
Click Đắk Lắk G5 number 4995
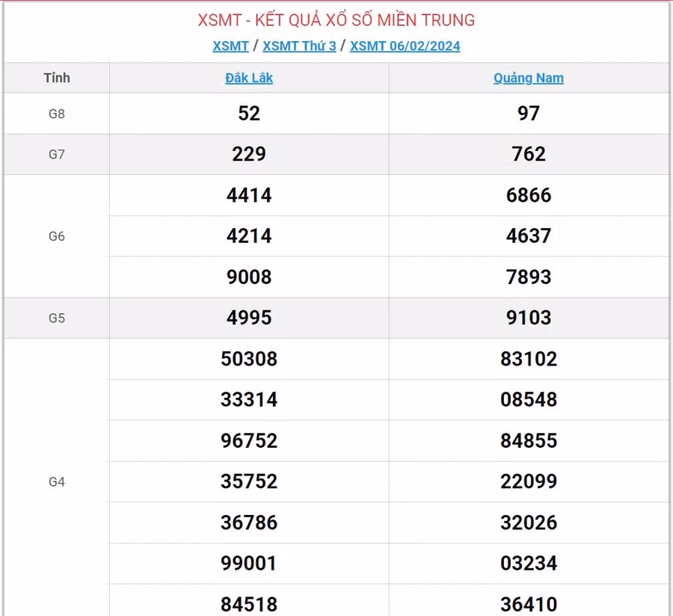[249, 318]
